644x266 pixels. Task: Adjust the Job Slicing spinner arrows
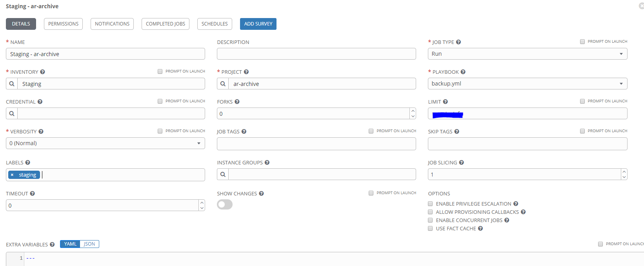(x=624, y=174)
